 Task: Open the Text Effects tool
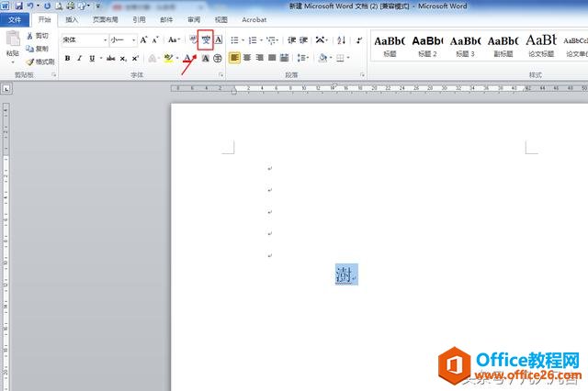[153, 59]
